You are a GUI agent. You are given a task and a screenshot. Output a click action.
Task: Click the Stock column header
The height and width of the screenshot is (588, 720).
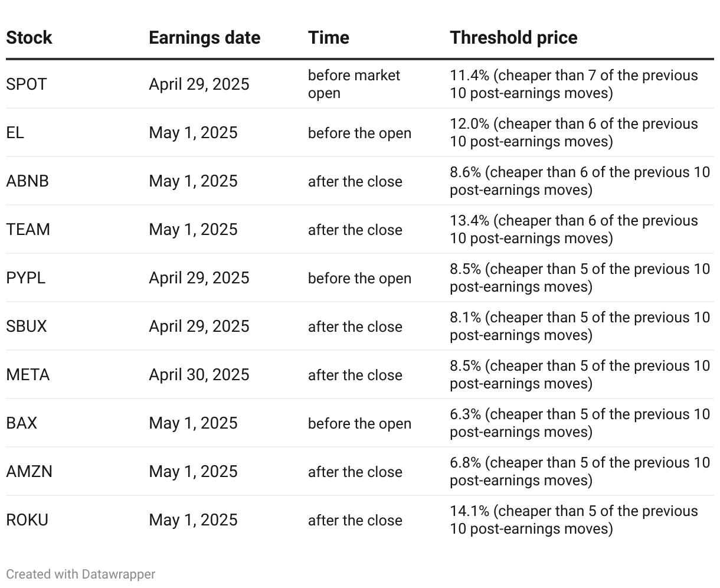click(x=29, y=38)
